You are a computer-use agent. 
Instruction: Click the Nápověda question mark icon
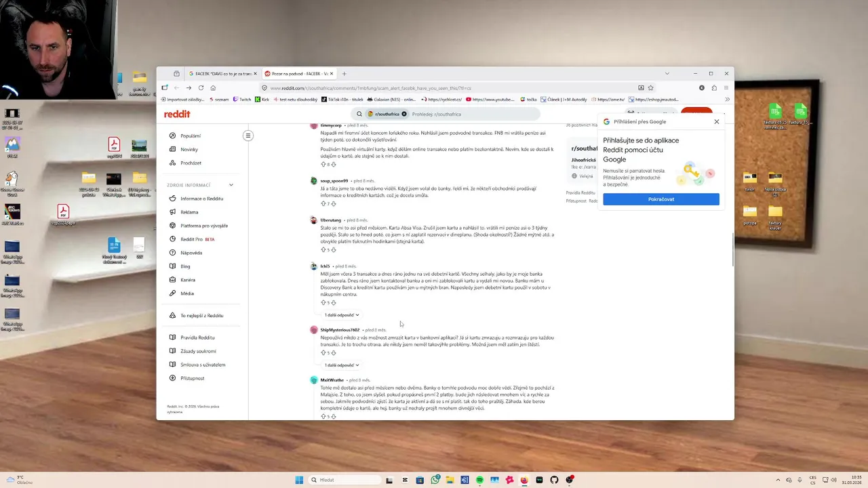pyautogui.click(x=172, y=253)
